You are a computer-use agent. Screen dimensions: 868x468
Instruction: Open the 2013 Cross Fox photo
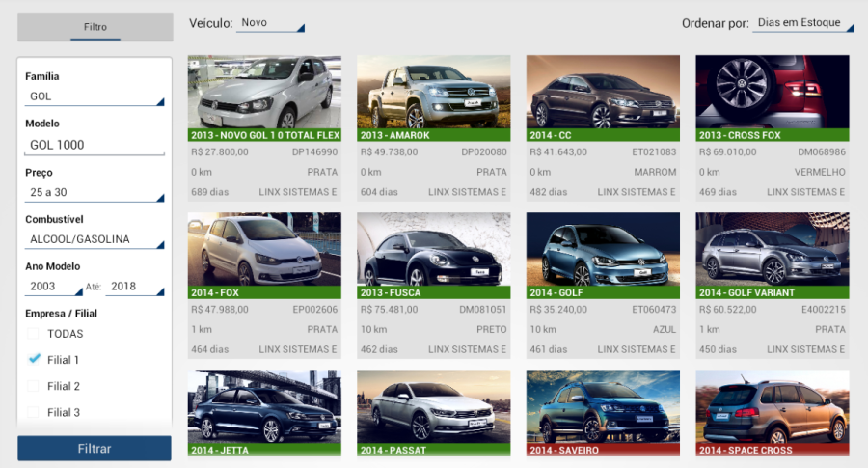[x=773, y=92]
